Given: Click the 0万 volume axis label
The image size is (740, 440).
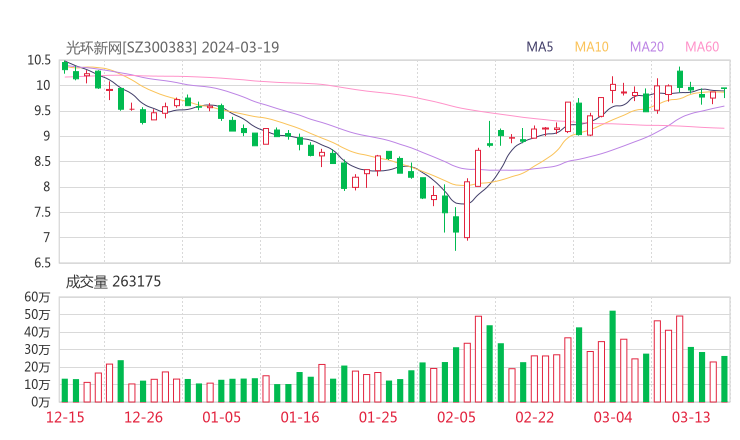Looking at the screenshot, I should pos(41,402).
